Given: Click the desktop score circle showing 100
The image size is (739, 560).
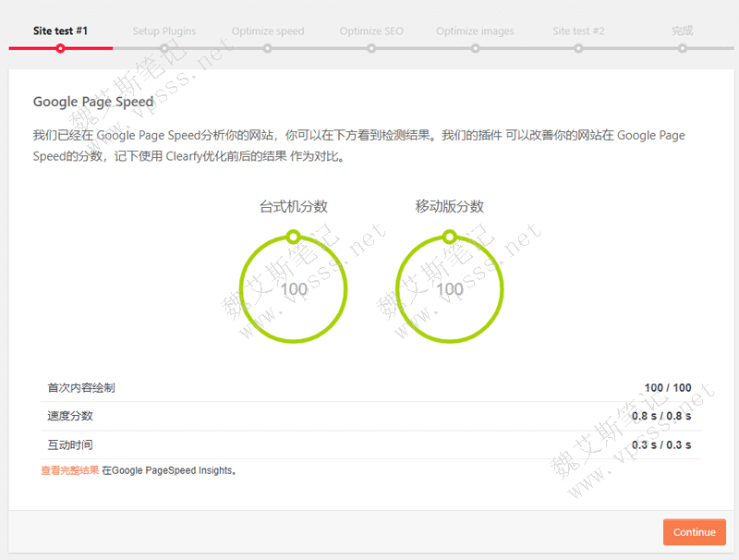Looking at the screenshot, I should coord(293,288).
